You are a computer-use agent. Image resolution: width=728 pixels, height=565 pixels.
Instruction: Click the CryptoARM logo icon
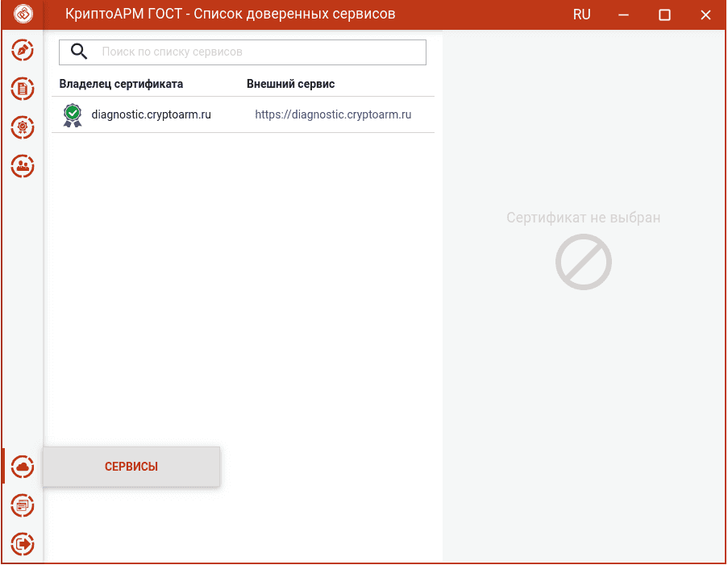[x=23, y=14]
